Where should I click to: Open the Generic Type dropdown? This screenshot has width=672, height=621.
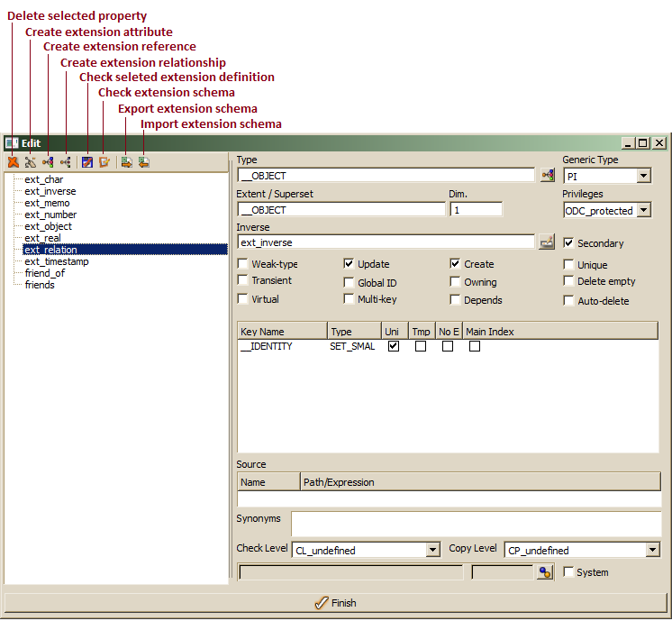coord(643,177)
